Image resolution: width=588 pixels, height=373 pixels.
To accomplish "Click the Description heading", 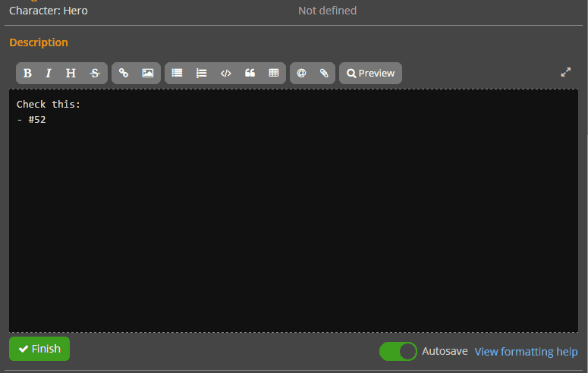I will 39,42.
